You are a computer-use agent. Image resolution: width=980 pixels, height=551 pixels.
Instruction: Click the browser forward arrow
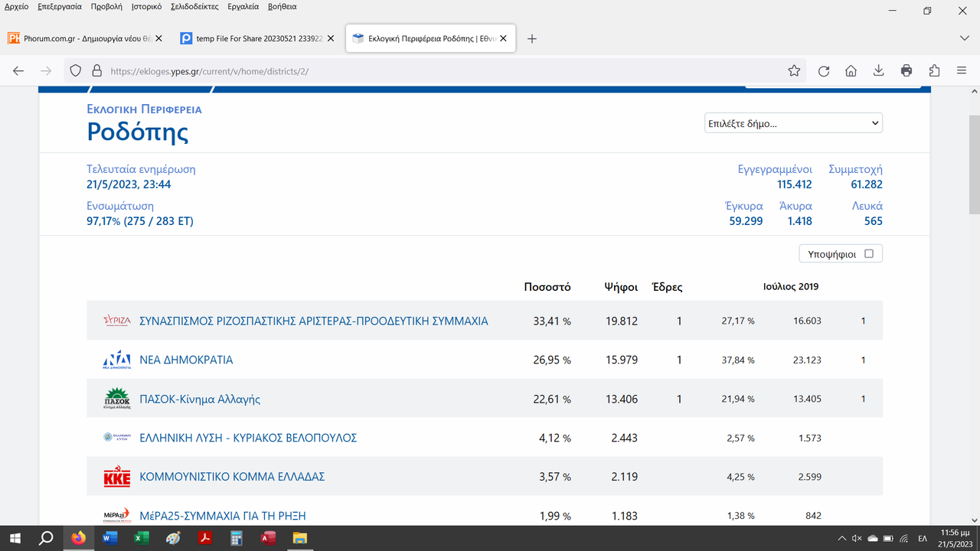point(46,70)
